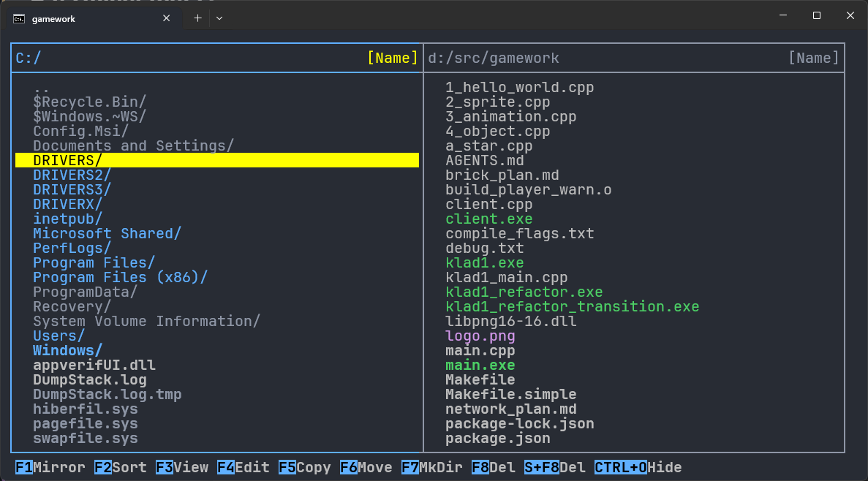Select DumpStack.log file
The image size is (868, 481).
coord(90,379)
